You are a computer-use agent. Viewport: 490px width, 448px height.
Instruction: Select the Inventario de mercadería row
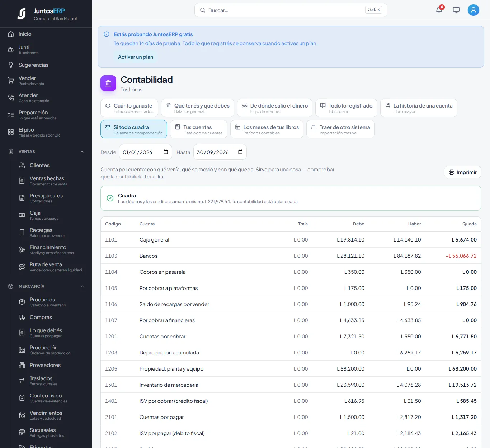pyautogui.click(x=291, y=385)
